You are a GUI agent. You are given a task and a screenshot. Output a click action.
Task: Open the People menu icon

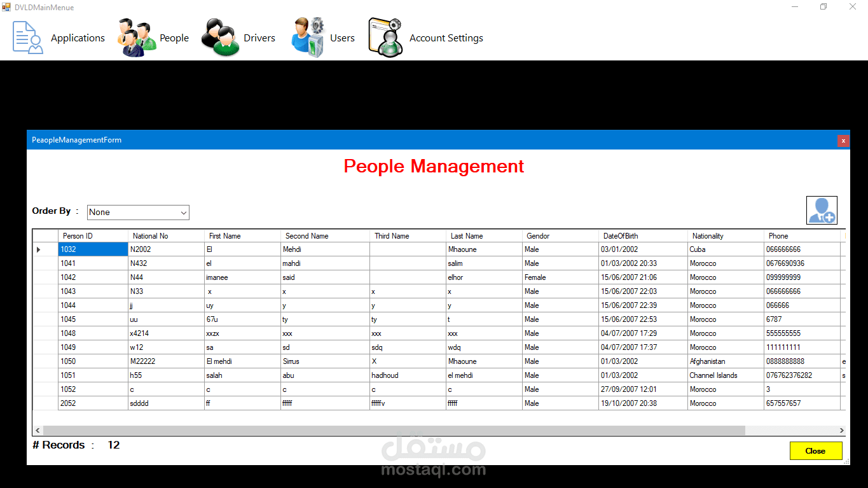point(137,38)
